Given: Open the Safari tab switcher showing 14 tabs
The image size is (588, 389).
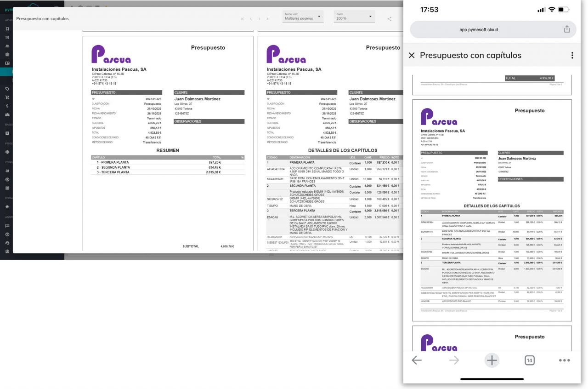Looking at the screenshot, I should click(x=529, y=360).
